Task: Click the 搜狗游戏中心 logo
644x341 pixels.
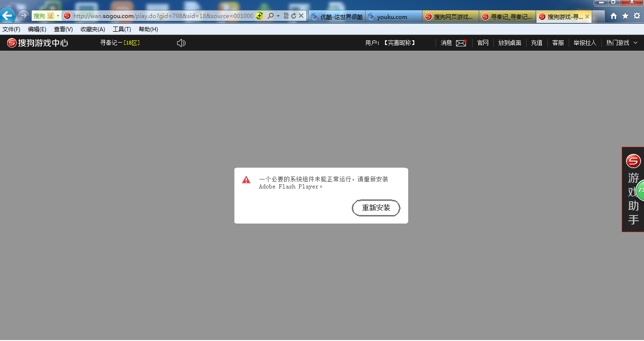Action: click(x=37, y=43)
